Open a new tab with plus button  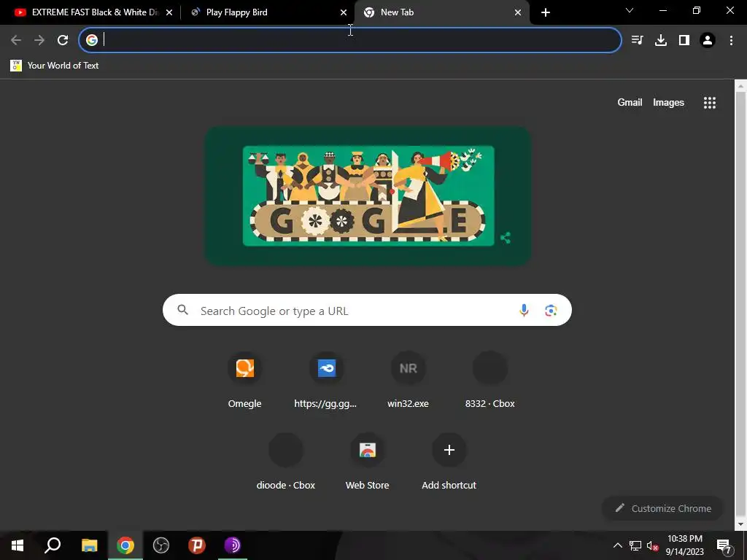pos(546,12)
